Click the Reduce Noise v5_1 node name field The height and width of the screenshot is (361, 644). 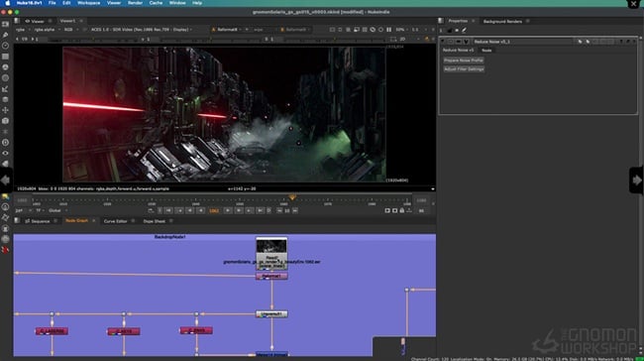click(x=522, y=42)
